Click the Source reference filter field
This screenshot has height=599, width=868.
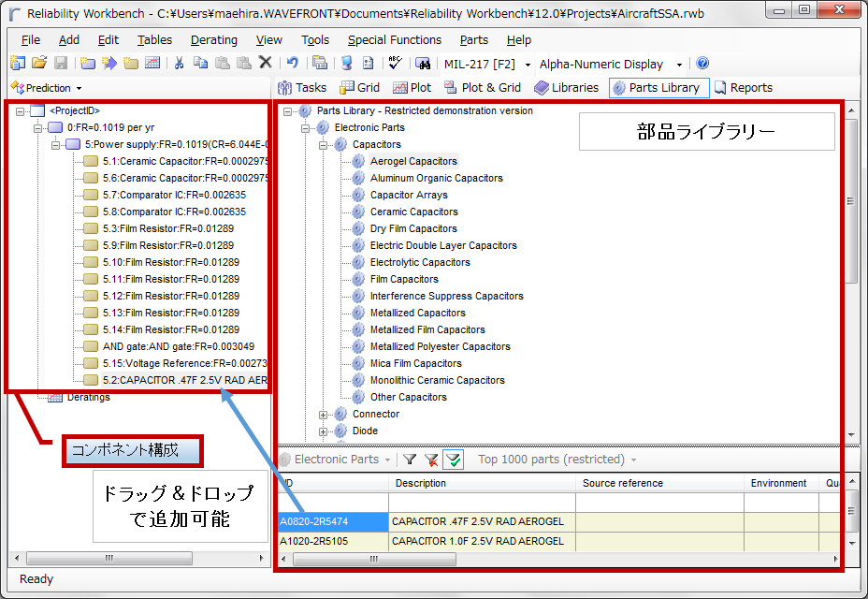point(659,503)
